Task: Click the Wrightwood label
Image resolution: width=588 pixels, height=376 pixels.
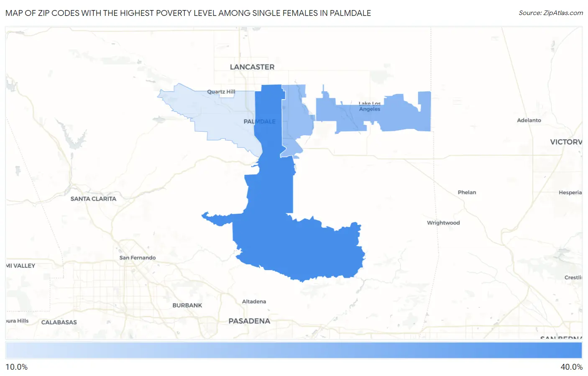Action: [x=443, y=223]
